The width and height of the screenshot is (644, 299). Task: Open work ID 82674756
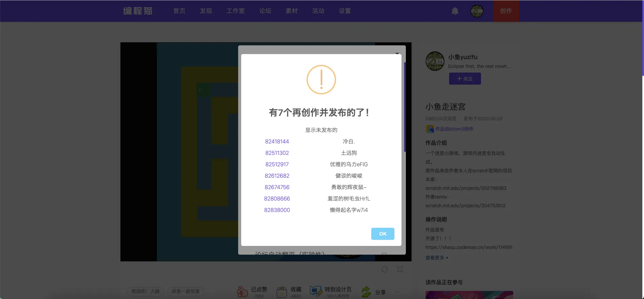277,187
